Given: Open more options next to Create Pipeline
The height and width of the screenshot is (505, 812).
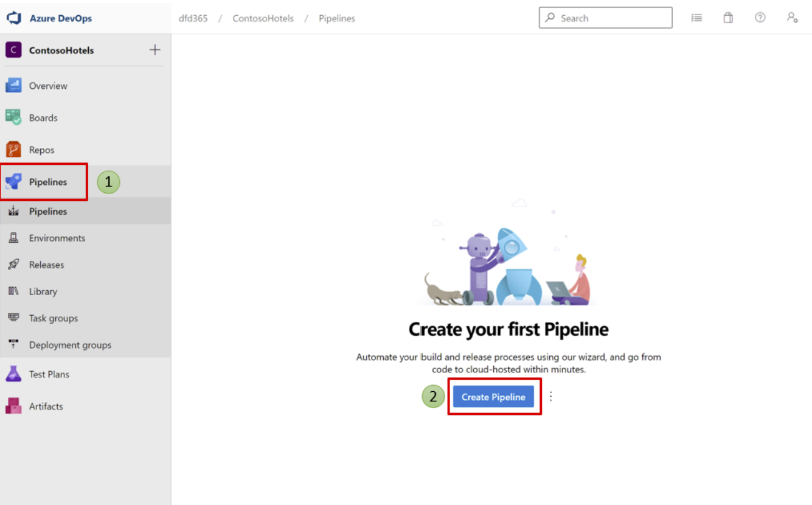Looking at the screenshot, I should [x=551, y=397].
